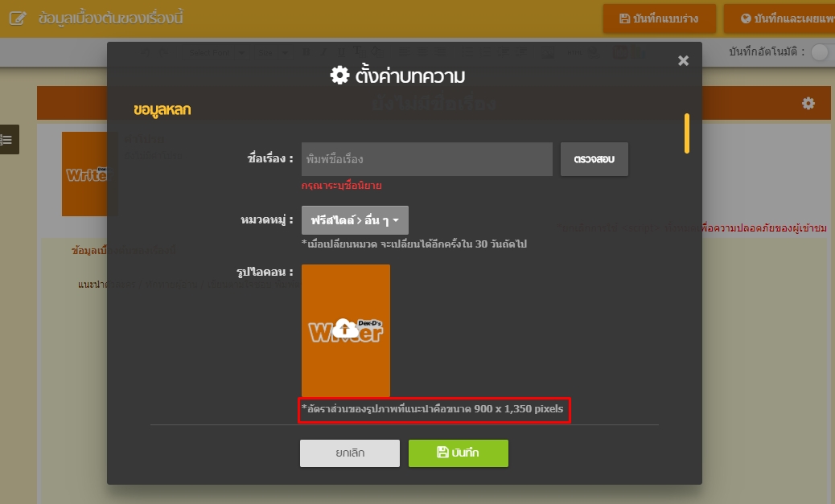Click the ขอมูลหลัก section heading
Image resolution: width=835 pixels, height=504 pixels.
click(162, 109)
